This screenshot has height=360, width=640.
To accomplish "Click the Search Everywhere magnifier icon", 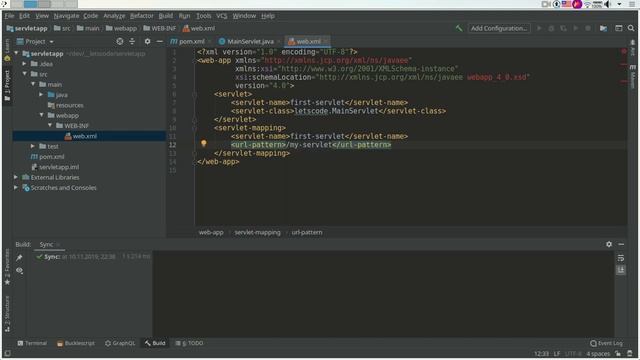I will click(631, 28).
